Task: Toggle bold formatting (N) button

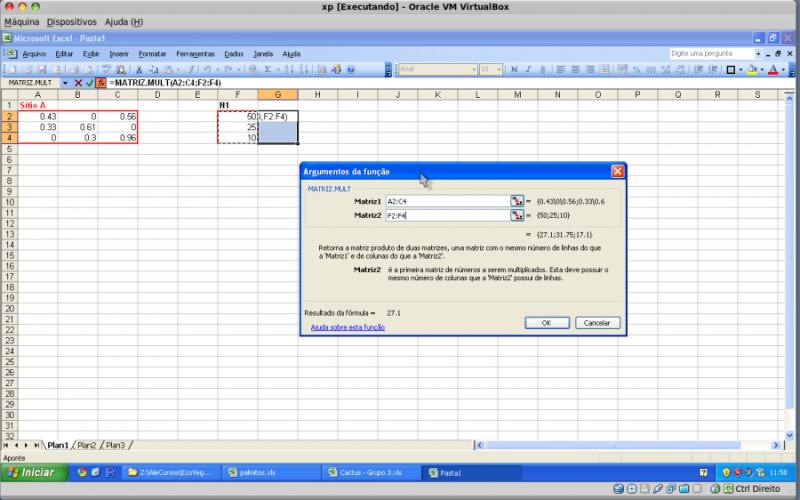Action: coord(516,69)
